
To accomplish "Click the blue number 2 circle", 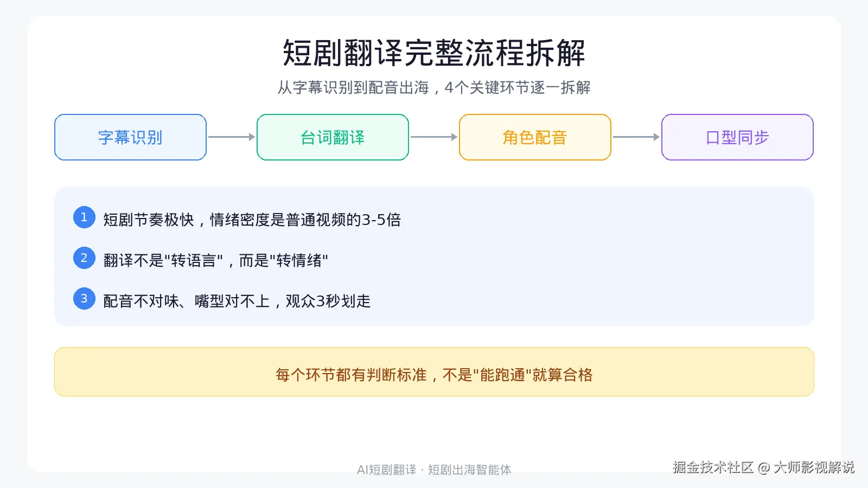I will (x=84, y=258).
